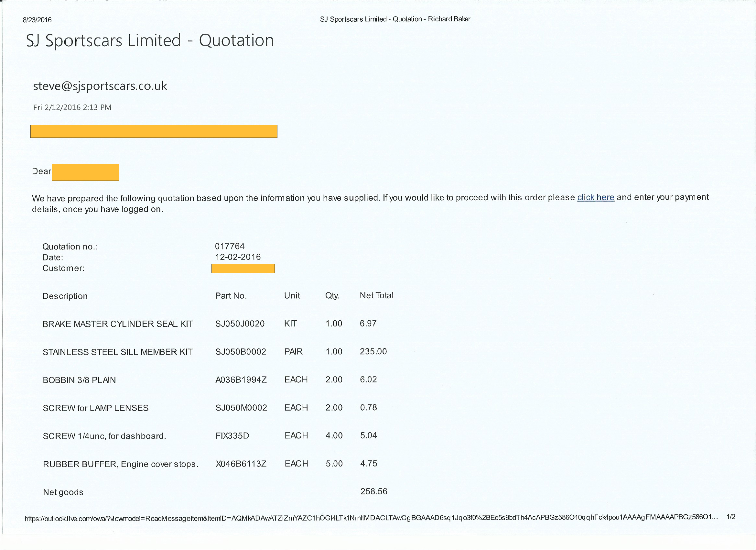Select "RUBBER BUFFER, Engine cover stops." description
The image size is (756, 550).
121,464
